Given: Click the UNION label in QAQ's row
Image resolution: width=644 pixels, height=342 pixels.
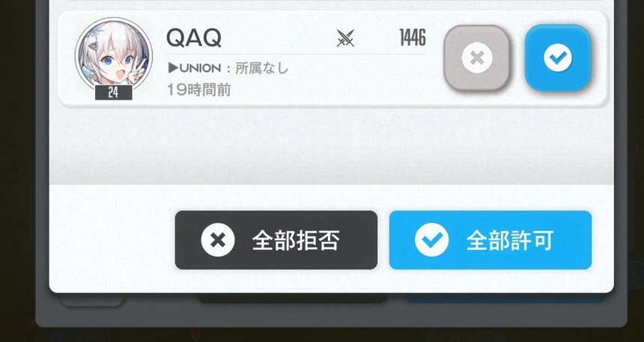Looking at the screenshot, I should pyautogui.click(x=200, y=68).
